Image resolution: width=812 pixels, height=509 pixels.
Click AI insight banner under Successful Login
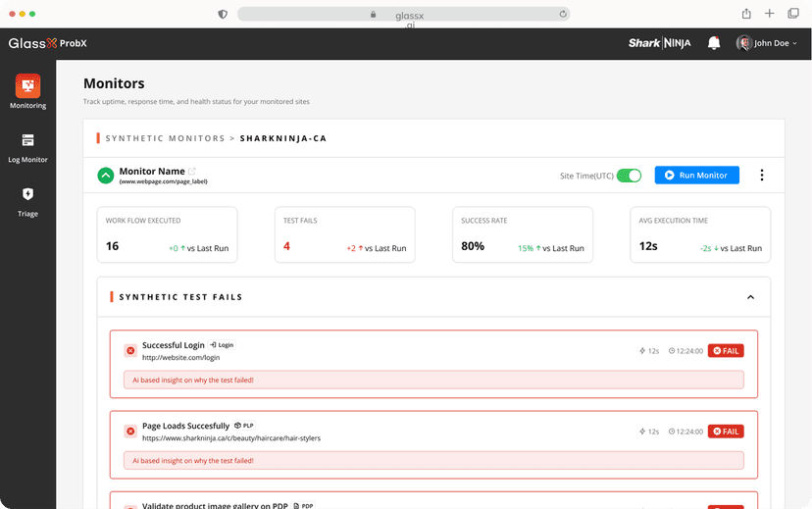[433, 380]
